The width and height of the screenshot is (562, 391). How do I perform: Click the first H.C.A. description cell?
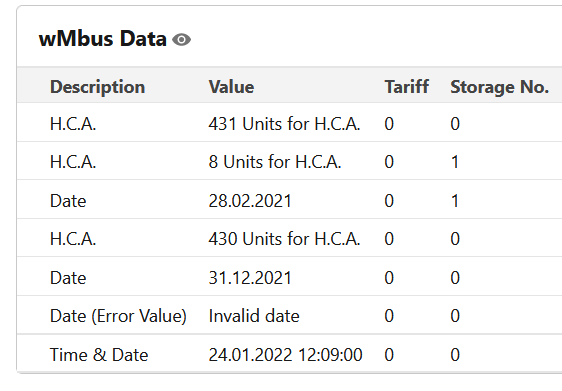point(73,124)
